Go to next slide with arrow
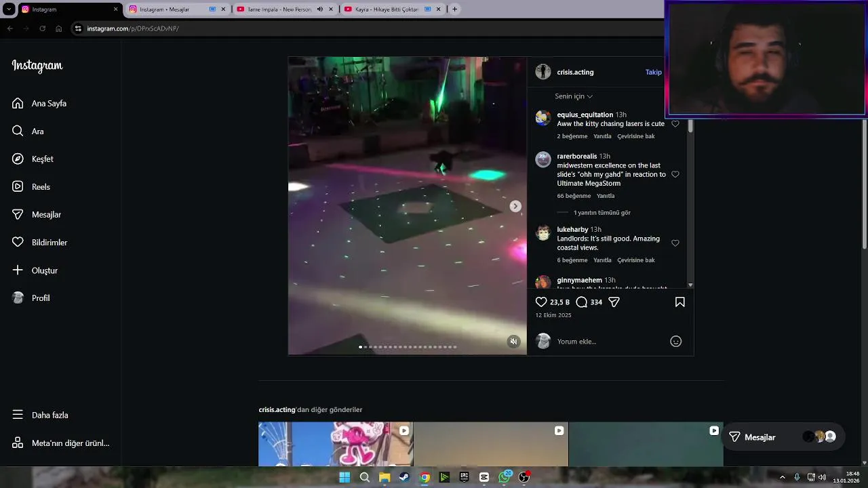Viewport: 868px width, 488px height. tap(515, 206)
